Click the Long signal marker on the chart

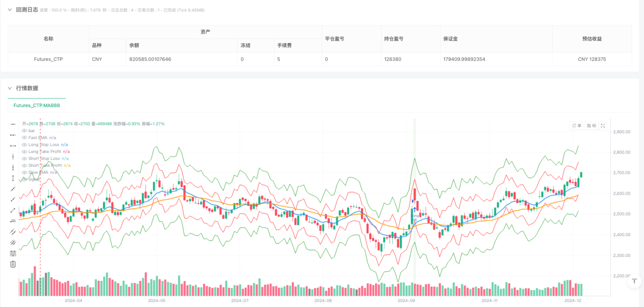point(415,215)
